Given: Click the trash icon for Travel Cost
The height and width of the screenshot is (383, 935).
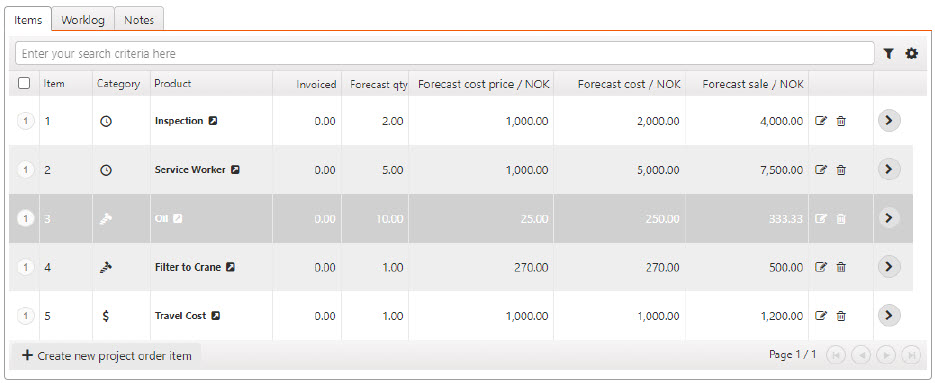Looking at the screenshot, I should pyautogui.click(x=841, y=316).
